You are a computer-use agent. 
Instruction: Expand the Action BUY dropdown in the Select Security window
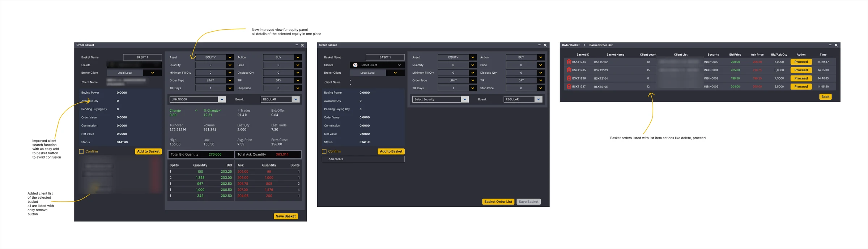[x=540, y=57]
